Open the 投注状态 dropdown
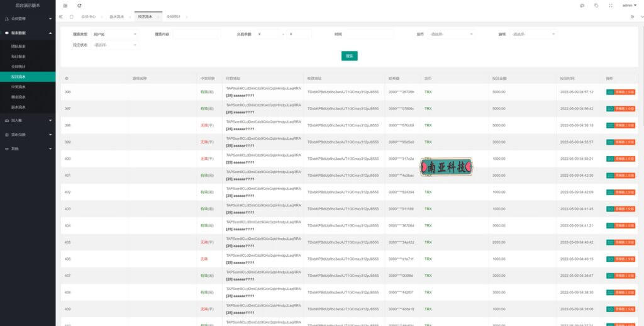Screen dimensions: 644x326 pos(115,45)
